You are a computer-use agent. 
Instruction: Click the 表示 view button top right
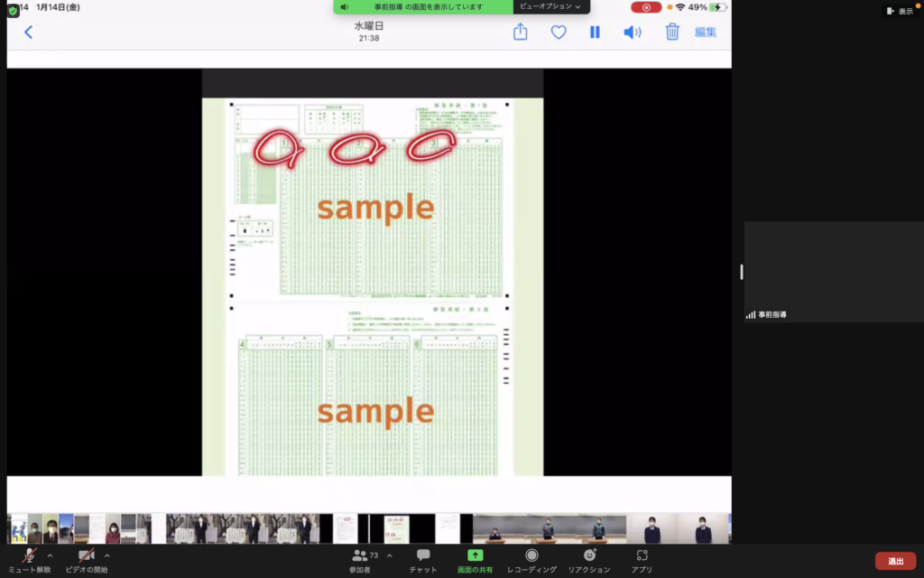(900, 11)
